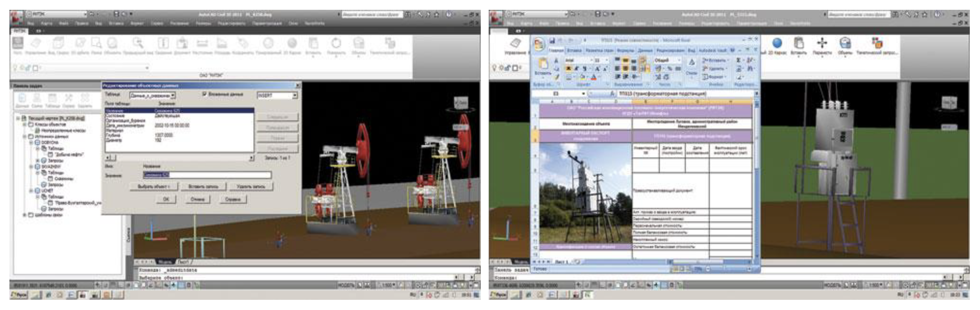Image resolution: width=980 pixels, height=310 pixels.
Task: Open the INSERT combo box
Action: click(294, 95)
